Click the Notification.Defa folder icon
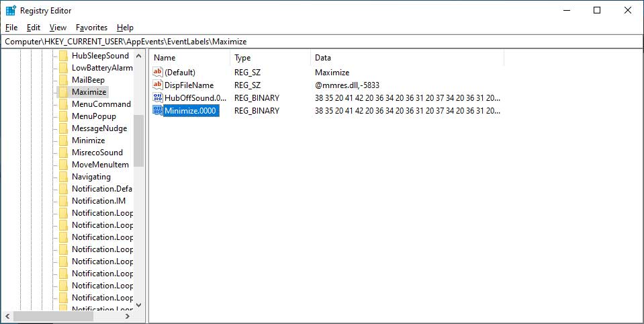This screenshot has height=324, width=644. 63,189
